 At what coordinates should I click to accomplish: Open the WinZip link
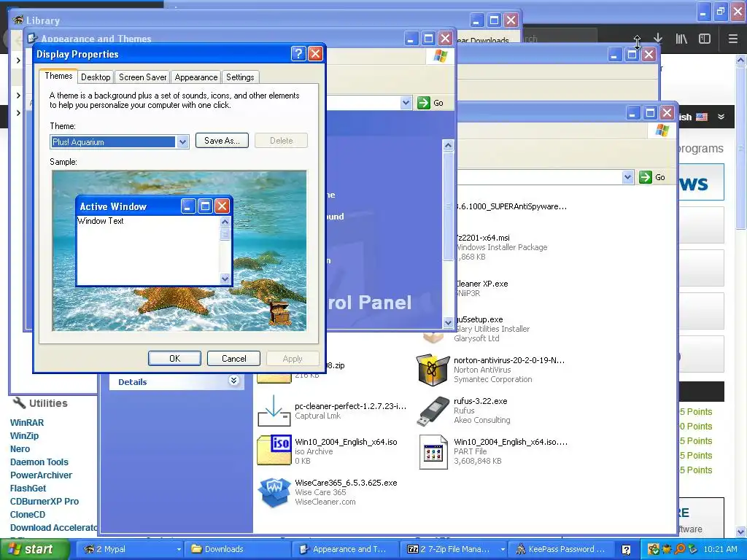coord(24,436)
